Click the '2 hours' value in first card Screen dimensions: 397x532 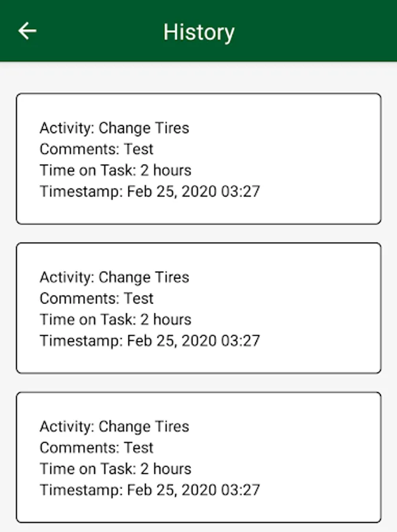[166, 170]
